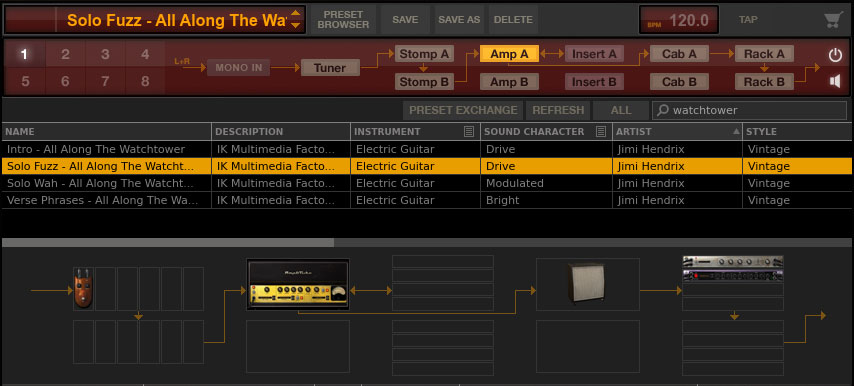
Task: Open Instrument column filter list icon
Action: [x=468, y=131]
